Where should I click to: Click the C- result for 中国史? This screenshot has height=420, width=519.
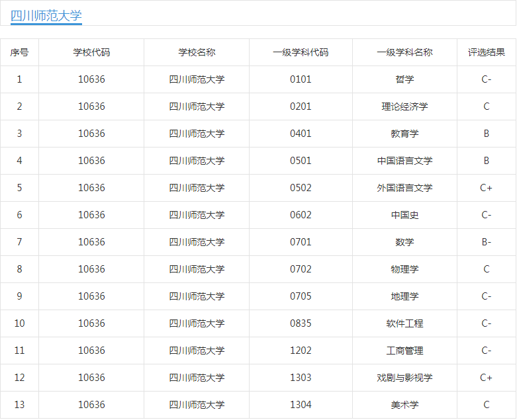(486, 215)
